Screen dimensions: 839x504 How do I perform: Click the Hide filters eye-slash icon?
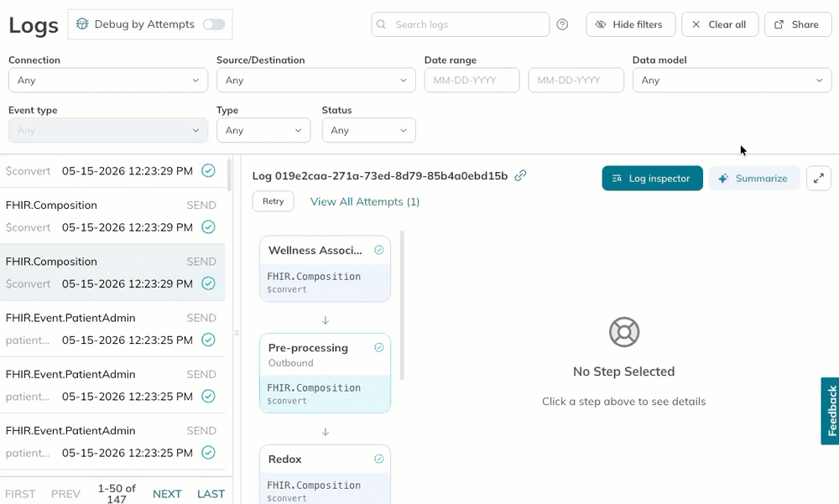601,24
